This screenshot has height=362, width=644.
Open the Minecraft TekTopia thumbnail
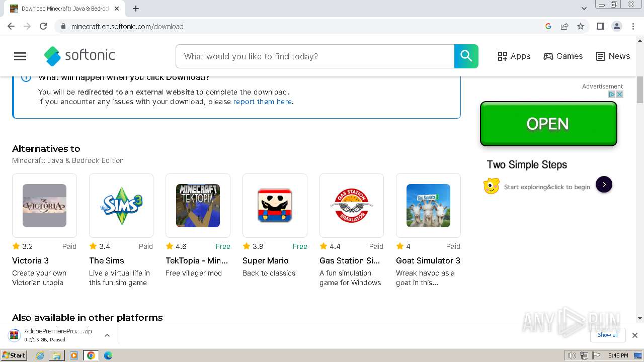click(x=198, y=206)
